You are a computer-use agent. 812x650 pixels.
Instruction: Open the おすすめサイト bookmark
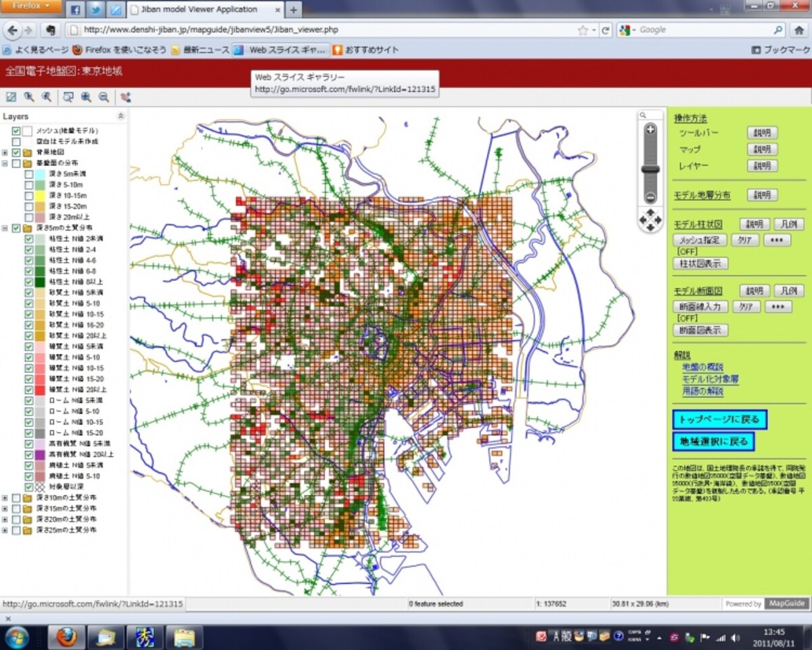[x=365, y=49]
